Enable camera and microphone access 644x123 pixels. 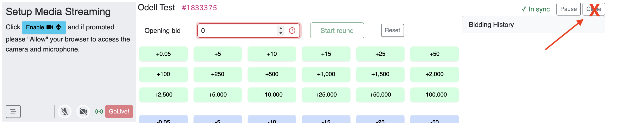(44, 27)
